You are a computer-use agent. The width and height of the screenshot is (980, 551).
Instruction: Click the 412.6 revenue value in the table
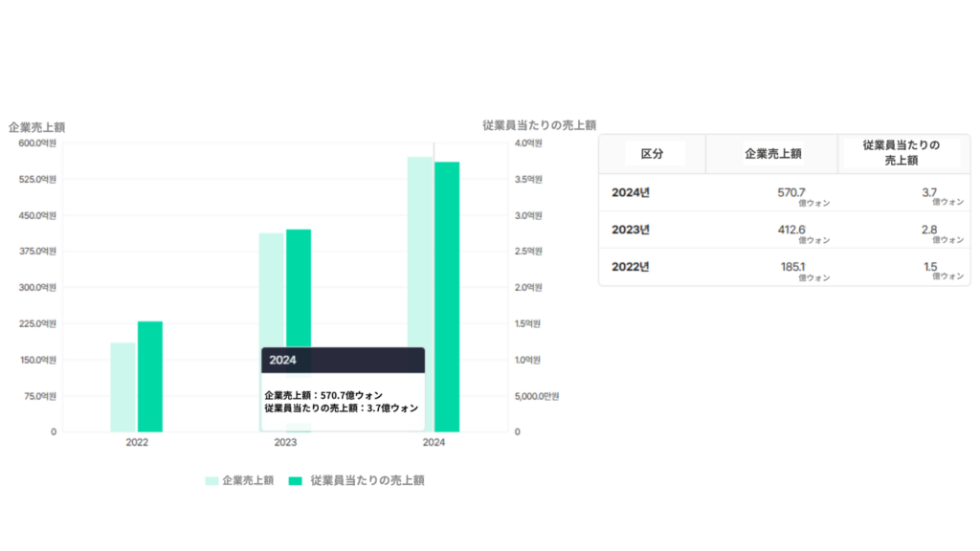[793, 230]
